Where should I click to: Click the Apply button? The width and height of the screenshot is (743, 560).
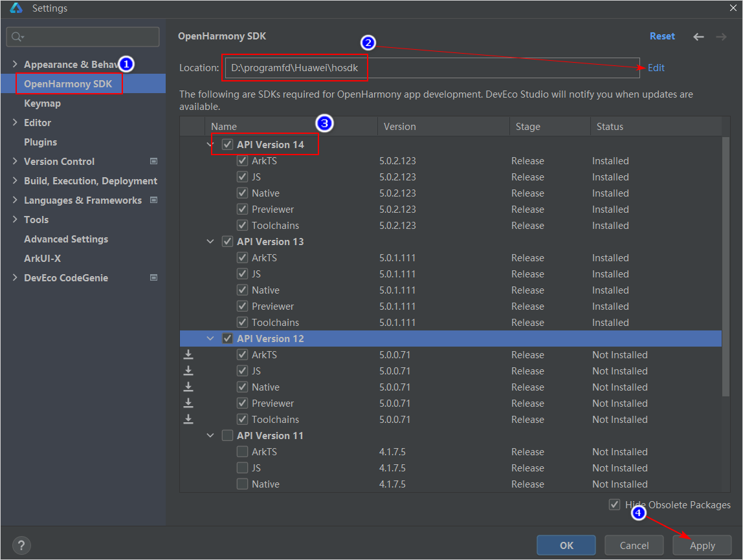(702, 545)
